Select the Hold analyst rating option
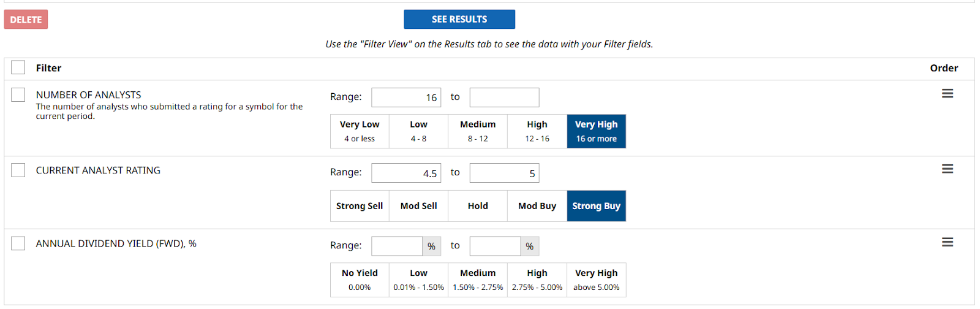Image resolution: width=980 pixels, height=309 pixels. [478, 206]
